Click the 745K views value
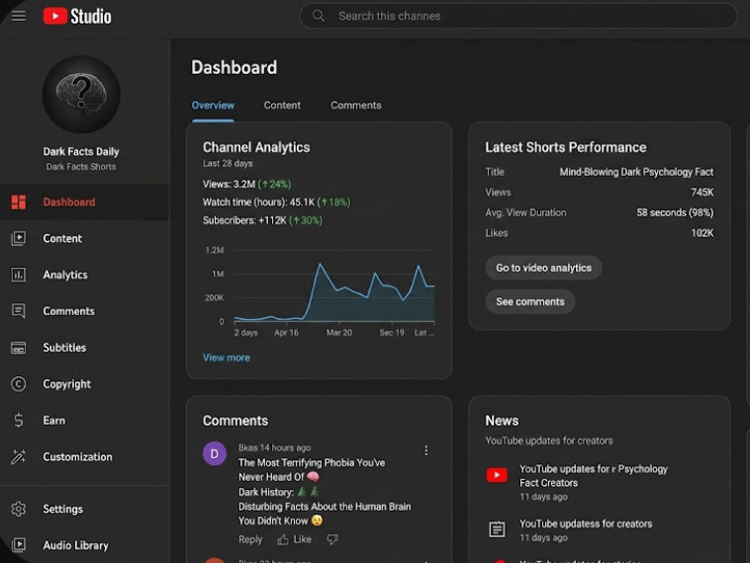The image size is (750, 563). tap(702, 192)
